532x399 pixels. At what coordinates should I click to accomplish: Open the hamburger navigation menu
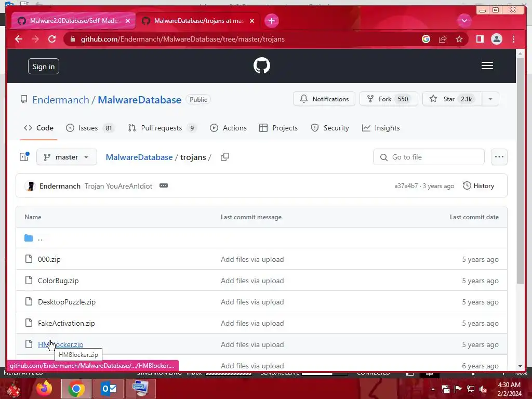(x=487, y=65)
